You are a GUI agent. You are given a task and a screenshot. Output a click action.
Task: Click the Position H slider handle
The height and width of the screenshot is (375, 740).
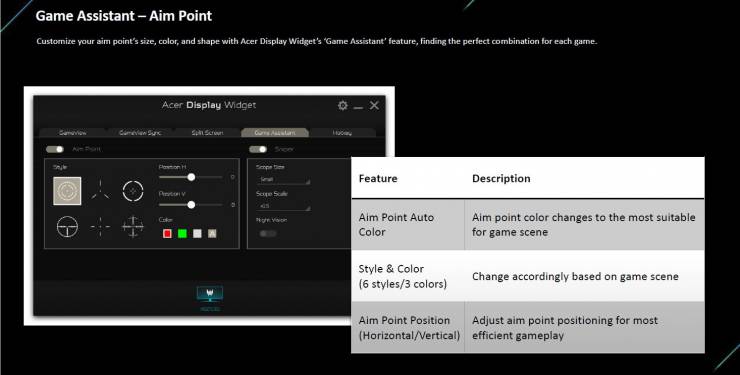pos(191,177)
